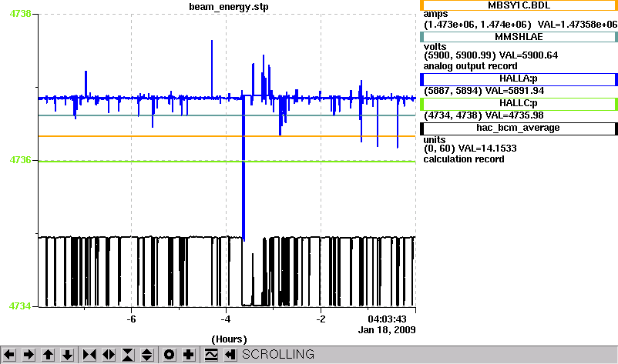This screenshot has width=618, height=364.
Task: Click the 4734 y-axis label
Action: (x=20, y=306)
